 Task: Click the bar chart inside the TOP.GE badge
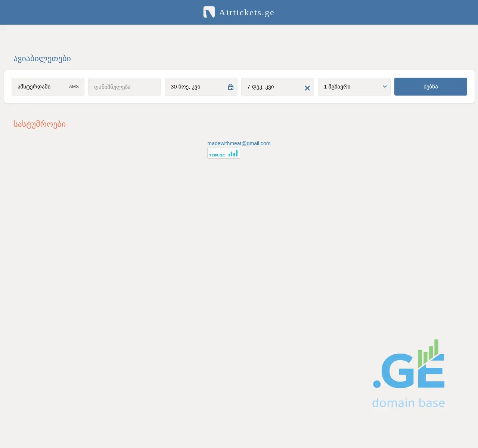[x=233, y=153]
